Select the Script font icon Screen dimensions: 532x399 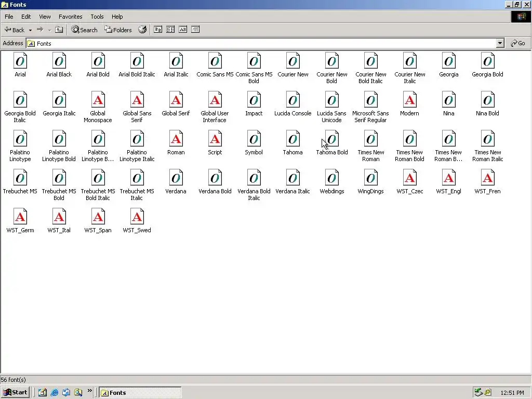pyautogui.click(x=215, y=139)
